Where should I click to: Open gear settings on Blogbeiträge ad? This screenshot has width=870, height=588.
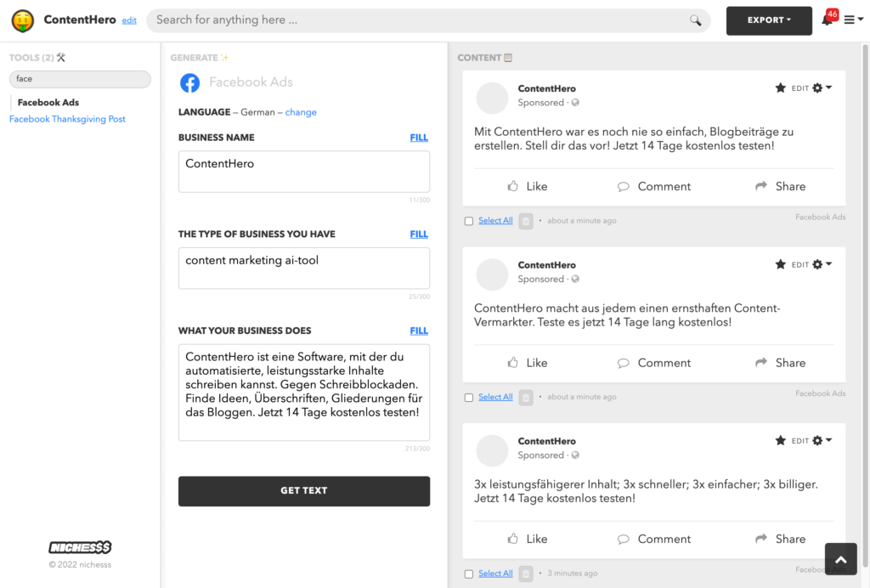[817, 88]
